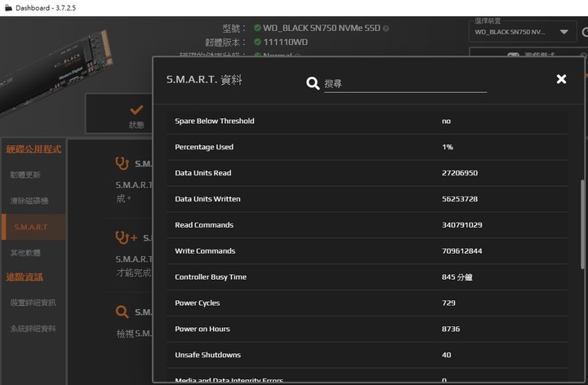Click the SSD product image
588x385 pixels.
tap(56, 73)
